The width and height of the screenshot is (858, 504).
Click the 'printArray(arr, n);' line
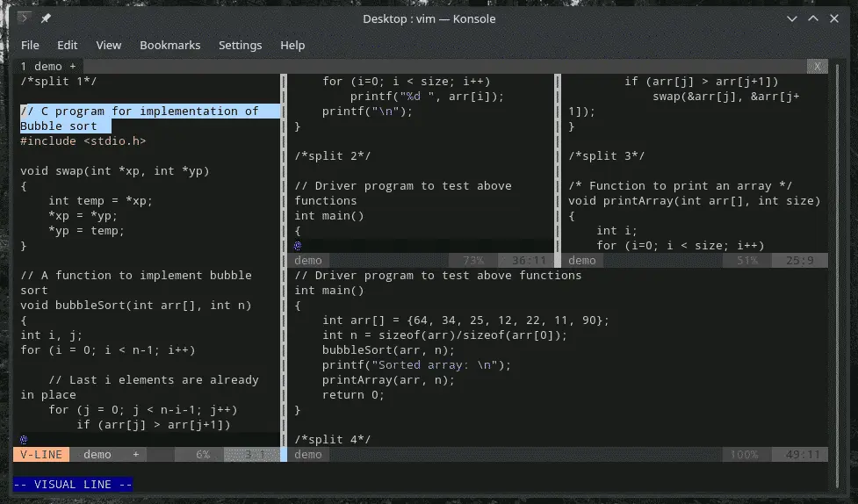(x=388, y=380)
